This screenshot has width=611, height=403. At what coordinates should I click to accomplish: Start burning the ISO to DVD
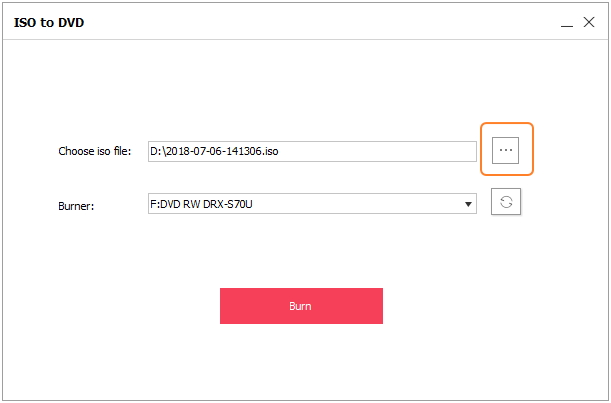click(301, 306)
